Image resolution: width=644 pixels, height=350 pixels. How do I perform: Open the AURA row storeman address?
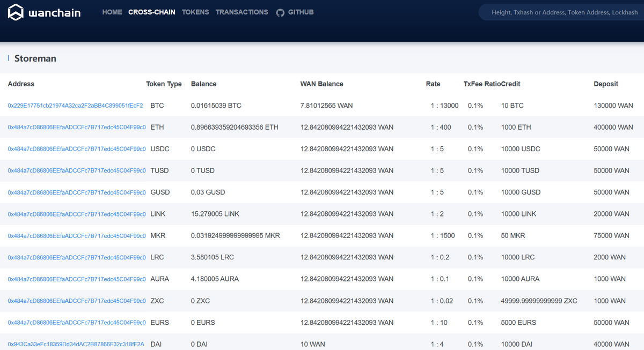[x=77, y=279]
